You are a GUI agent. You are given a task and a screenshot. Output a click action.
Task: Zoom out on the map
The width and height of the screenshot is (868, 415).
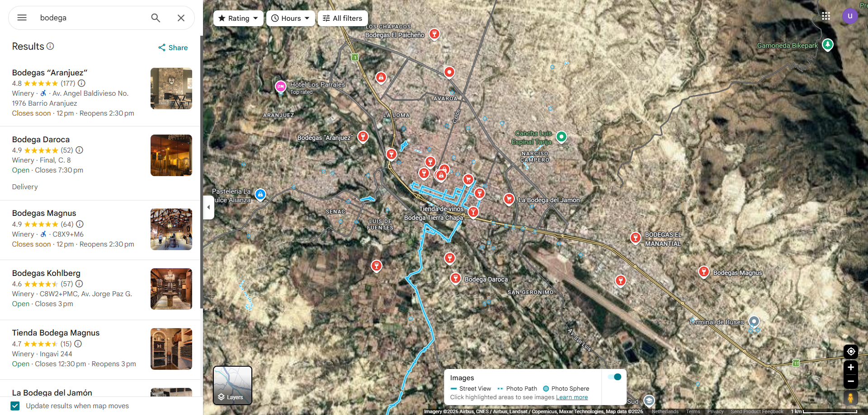851,382
